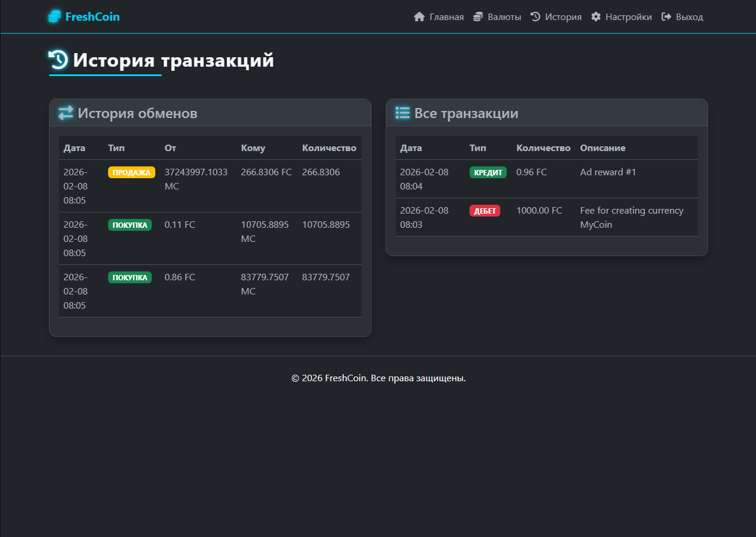Screen dimensions: 756x537
Task: Click the large history icon in page title
Action: tap(58, 60)
